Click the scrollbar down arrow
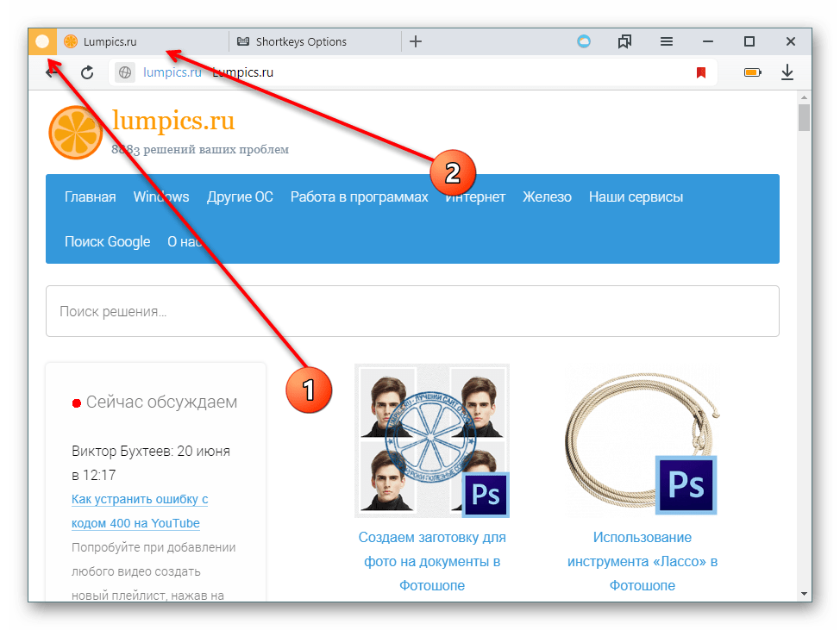Viewport: 840px width, 630px height. pos(804,593)
